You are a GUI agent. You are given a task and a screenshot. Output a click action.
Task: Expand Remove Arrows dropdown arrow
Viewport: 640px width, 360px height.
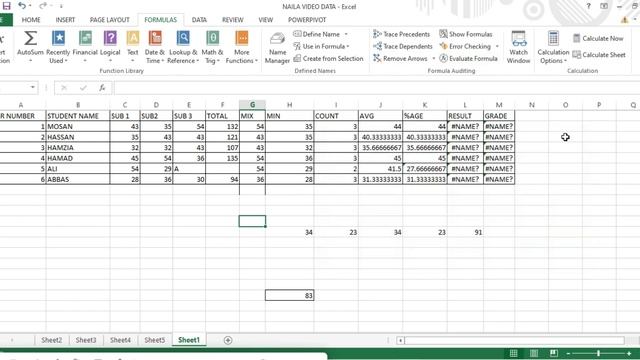point(433,58)
